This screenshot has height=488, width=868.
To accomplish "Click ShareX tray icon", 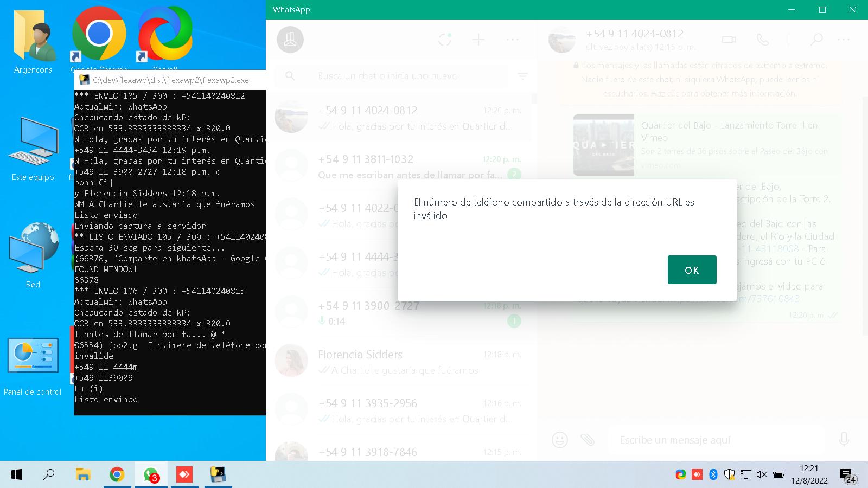I will click(x=681, y=474).
